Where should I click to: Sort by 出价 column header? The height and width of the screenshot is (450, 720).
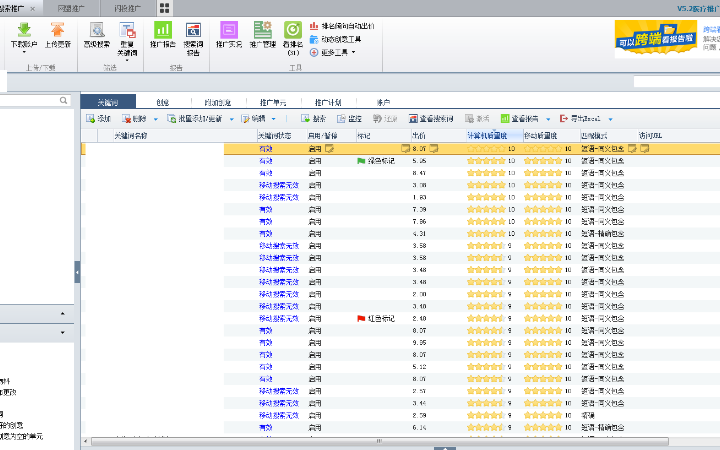click(x=438, y=135)
